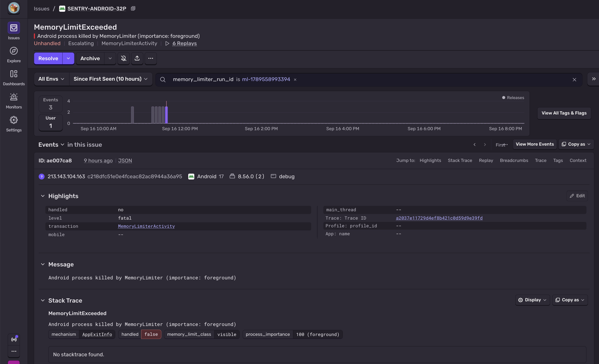Screen dimensions: 599x364
Task: Open Dashboards in the sidebar
Action: click(x=14, y=78)
